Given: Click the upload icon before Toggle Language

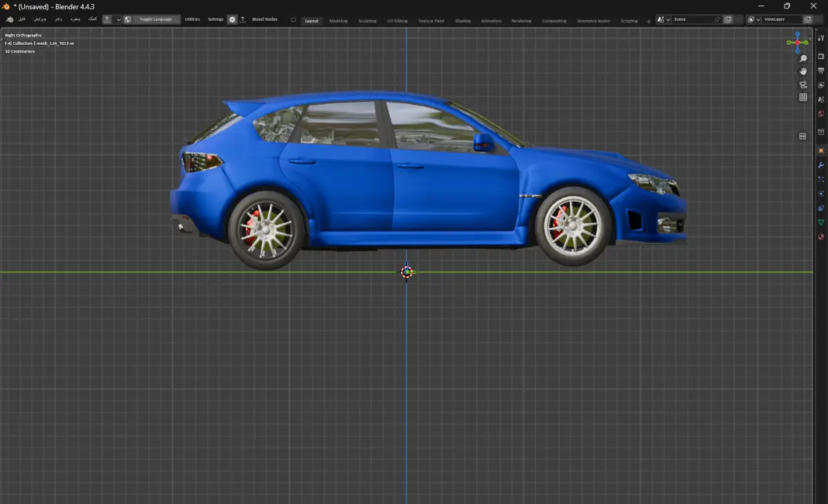Looking at the screenshot, I should (x=107, y=19).
